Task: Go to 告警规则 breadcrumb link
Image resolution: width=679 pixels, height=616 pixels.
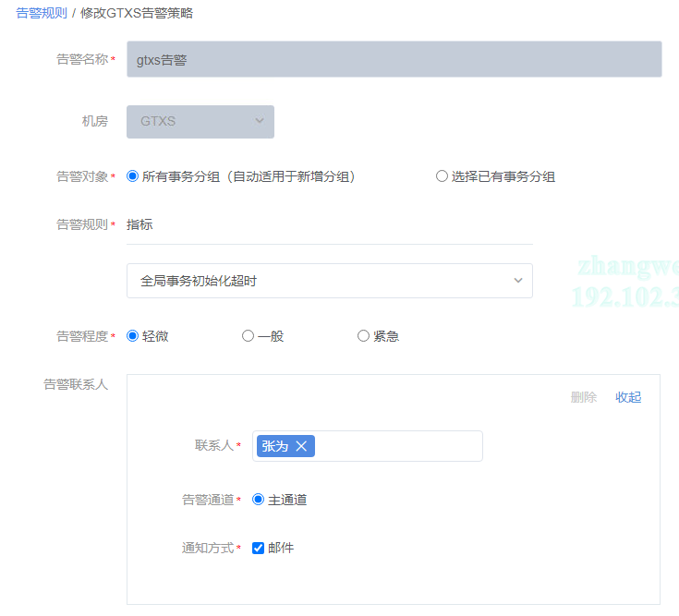Action: [x=42, y=13]
